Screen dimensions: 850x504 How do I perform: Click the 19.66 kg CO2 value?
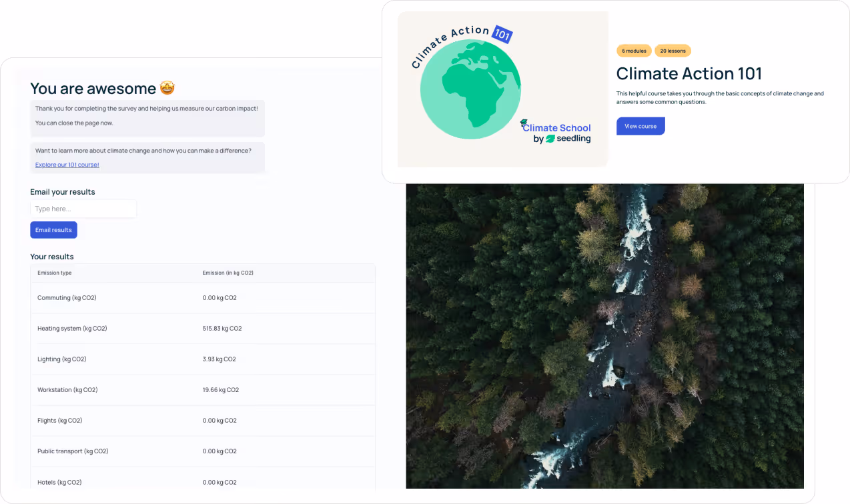point(221,390)
